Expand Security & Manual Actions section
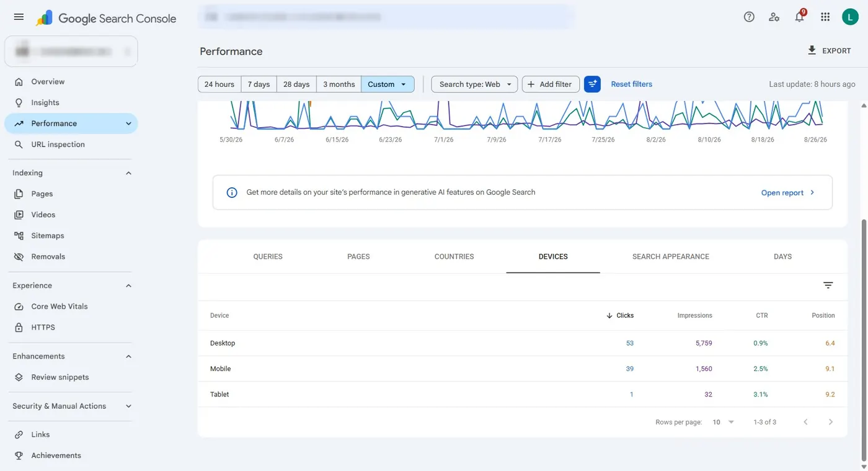 (x=128, y=406)
